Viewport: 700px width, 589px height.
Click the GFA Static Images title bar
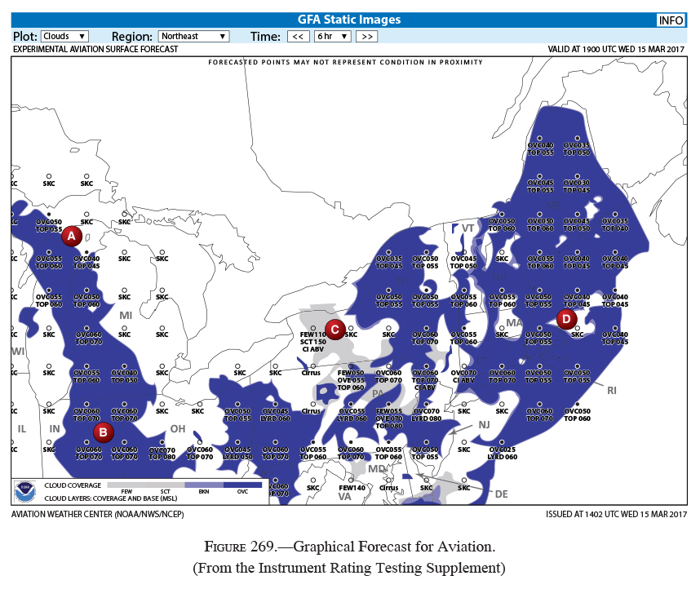click(351, 20)
